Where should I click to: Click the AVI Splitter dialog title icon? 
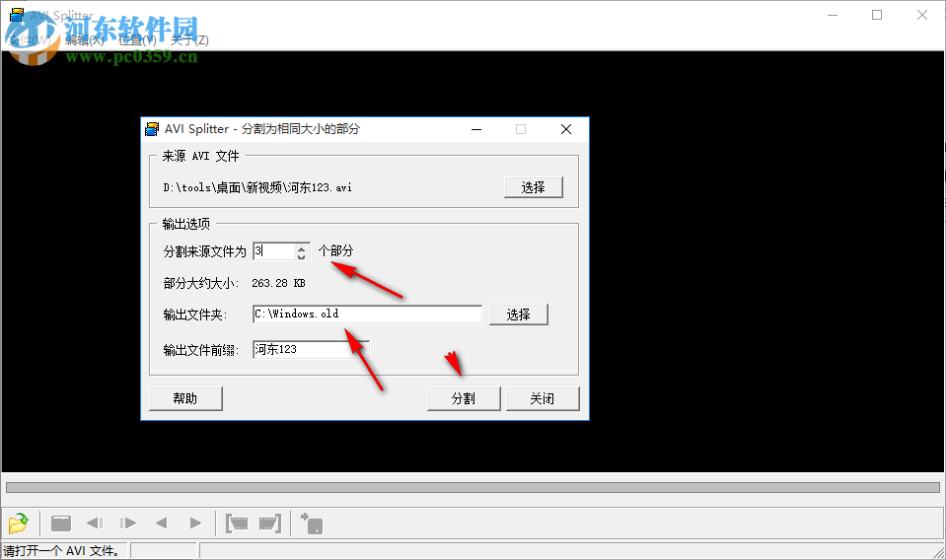coord(152,129)
